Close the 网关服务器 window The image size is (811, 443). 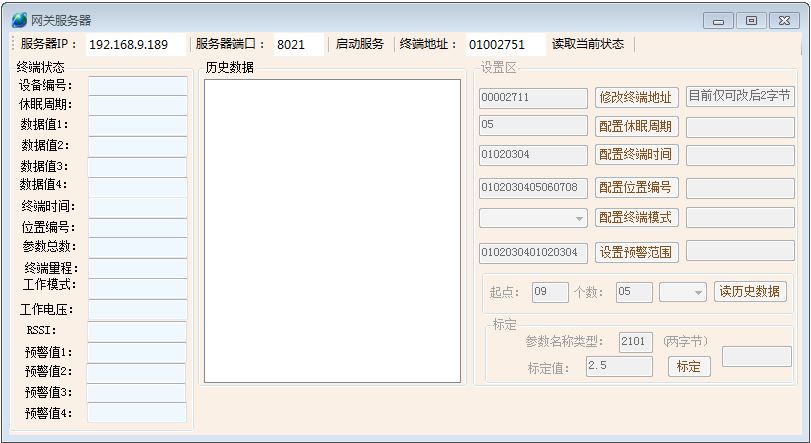[x=785, y=21]
